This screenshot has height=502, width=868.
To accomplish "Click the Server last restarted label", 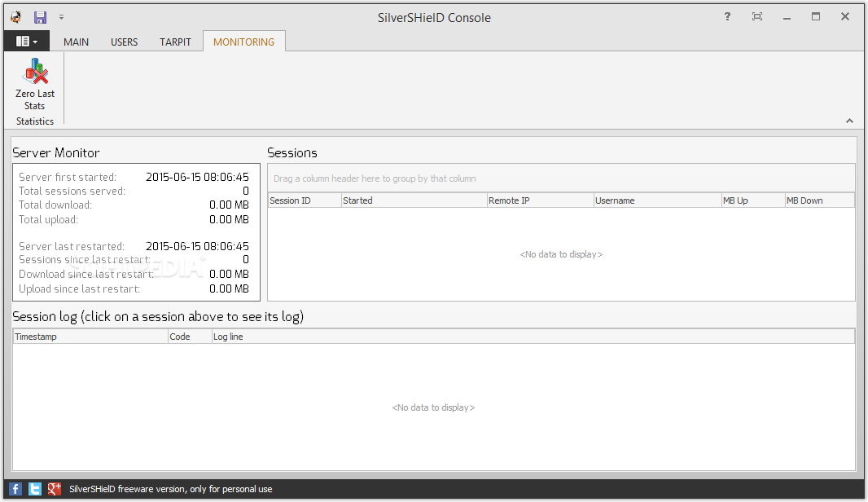I will tap(72, 246).
